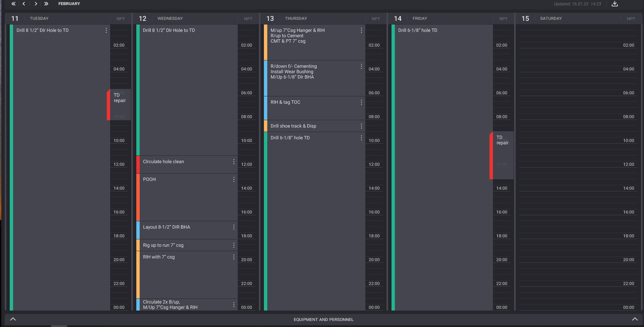Click the download icon in top bar
This screenshot has height=327, width=644.
click(x=614, y=4)
